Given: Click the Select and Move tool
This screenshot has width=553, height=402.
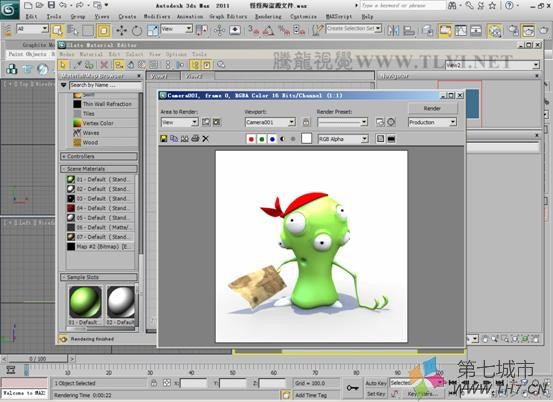Looking at the screenshot, I should 121,30.
